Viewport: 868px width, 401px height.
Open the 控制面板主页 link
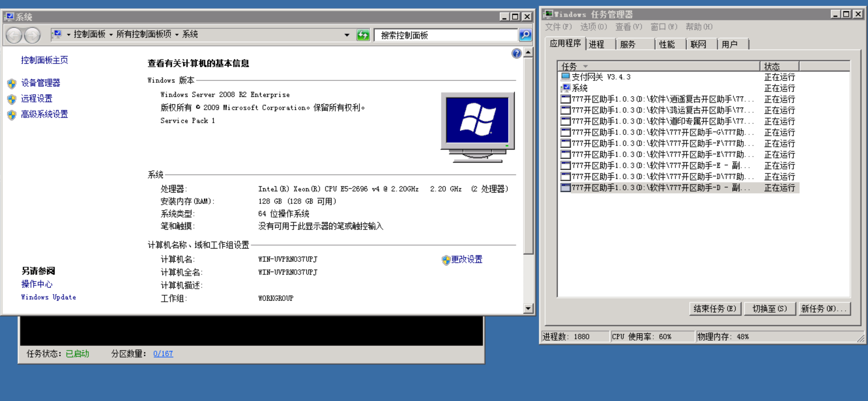44,60
